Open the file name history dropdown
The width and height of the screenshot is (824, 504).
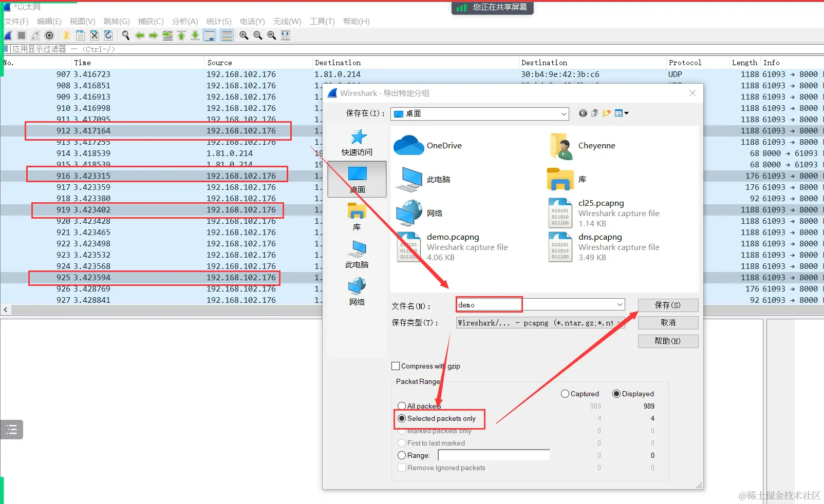pos(620,305)
